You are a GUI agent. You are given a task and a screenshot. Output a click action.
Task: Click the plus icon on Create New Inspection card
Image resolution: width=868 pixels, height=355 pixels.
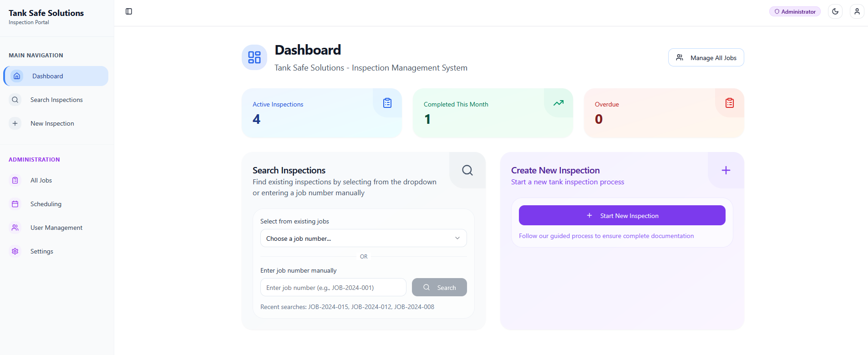(x=726, y=170)
